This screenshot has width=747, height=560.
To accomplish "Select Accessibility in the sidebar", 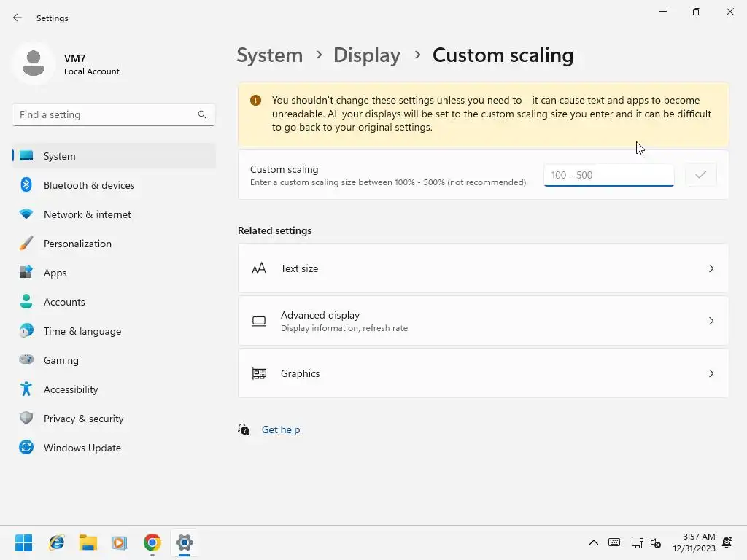I will [x=70, y=389].
